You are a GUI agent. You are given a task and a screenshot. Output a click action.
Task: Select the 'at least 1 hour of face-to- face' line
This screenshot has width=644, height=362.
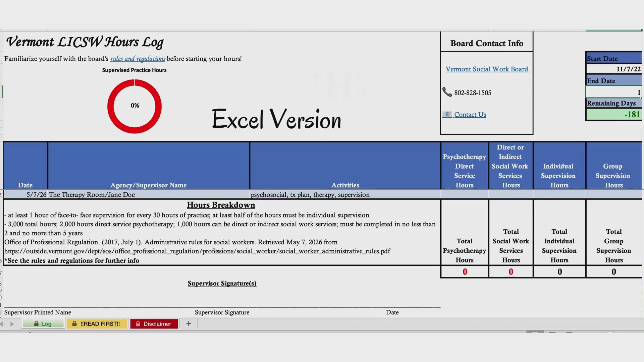coord(187,215)
